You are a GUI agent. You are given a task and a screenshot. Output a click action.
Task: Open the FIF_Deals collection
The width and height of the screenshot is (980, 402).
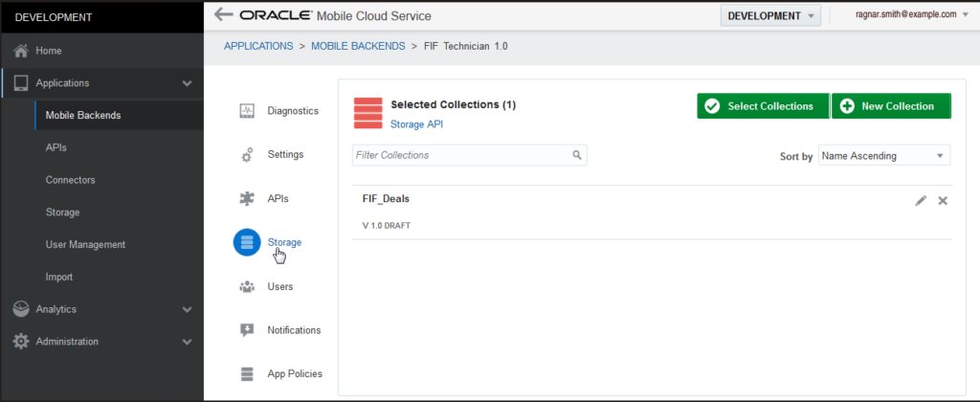pos(386,199)
